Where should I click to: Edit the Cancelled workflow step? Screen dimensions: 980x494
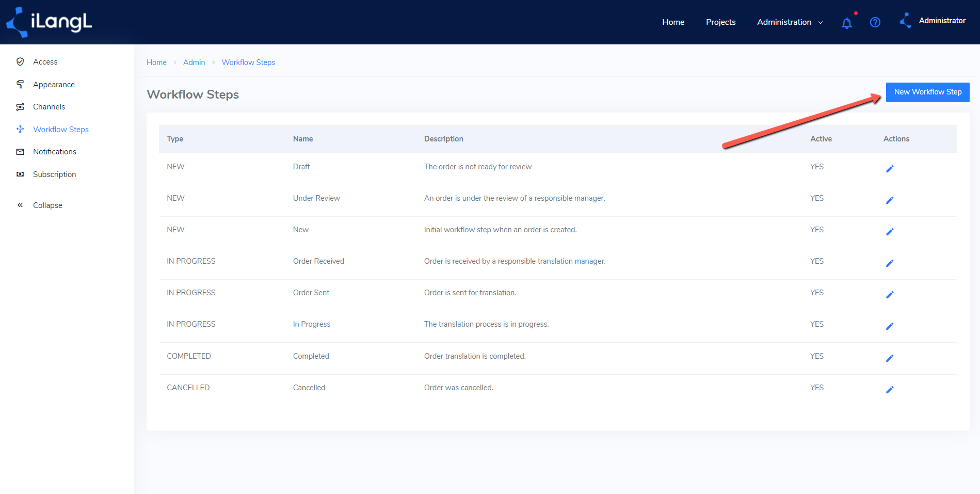point(890,390)
